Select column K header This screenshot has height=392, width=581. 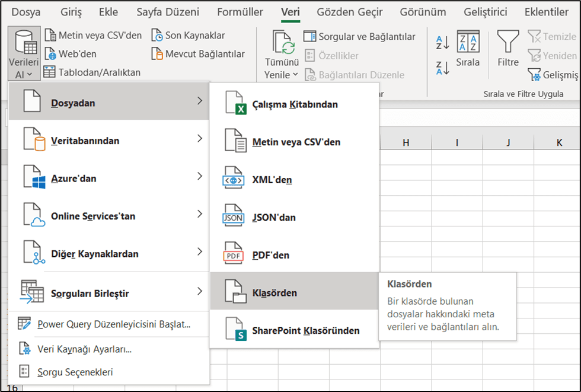[x=557, y=143]
